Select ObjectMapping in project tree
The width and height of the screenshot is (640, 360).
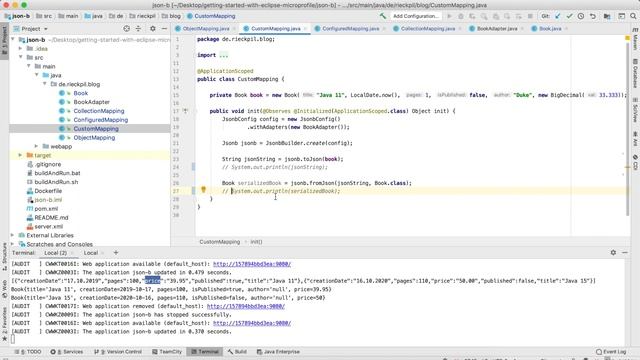[x=94, y=138]
